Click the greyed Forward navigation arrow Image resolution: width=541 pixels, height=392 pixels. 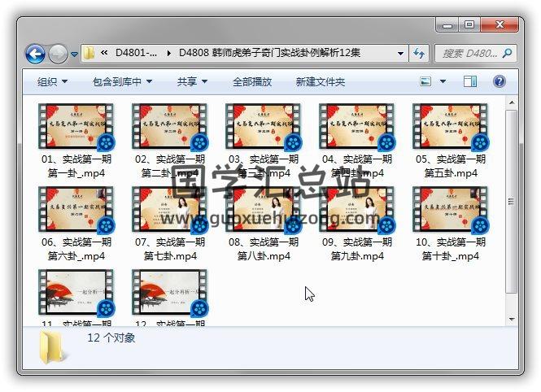coord(58,54)
